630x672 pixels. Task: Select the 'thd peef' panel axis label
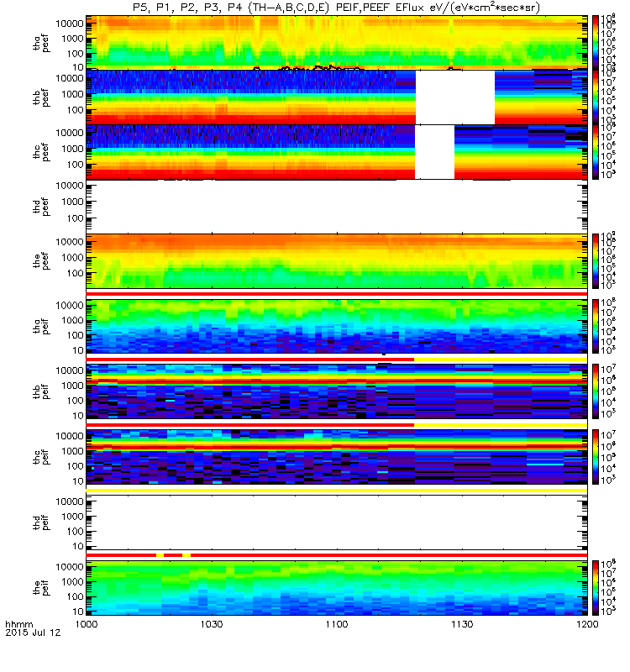tap(41, 207)
